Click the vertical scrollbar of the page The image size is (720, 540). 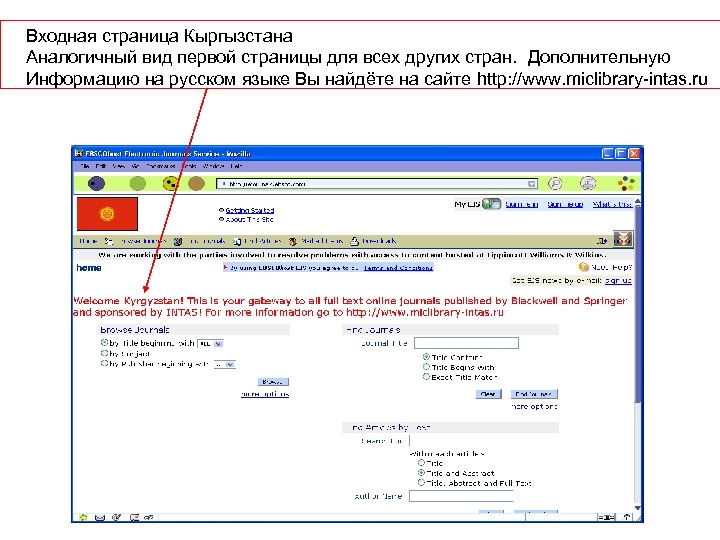tap(638, 355)
